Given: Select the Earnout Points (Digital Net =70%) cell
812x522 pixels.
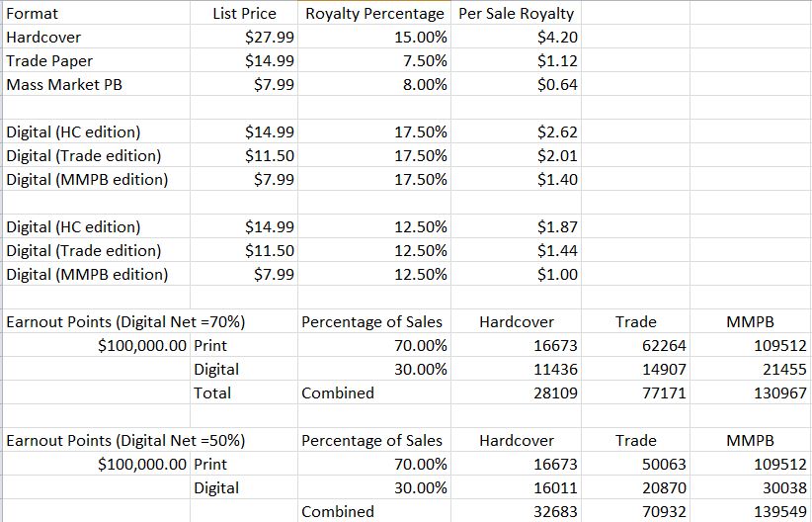Looking at the screenshot, I should click(x=125, y=322).
